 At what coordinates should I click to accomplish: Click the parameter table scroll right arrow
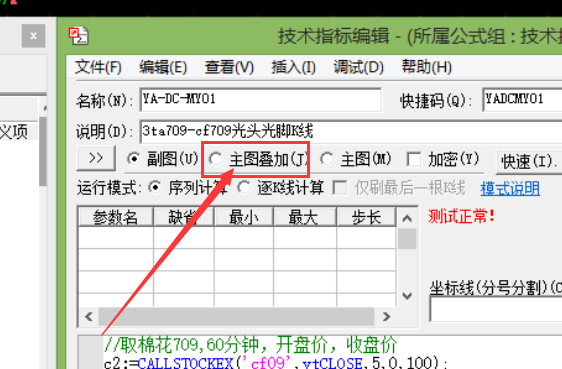(386, 316)
